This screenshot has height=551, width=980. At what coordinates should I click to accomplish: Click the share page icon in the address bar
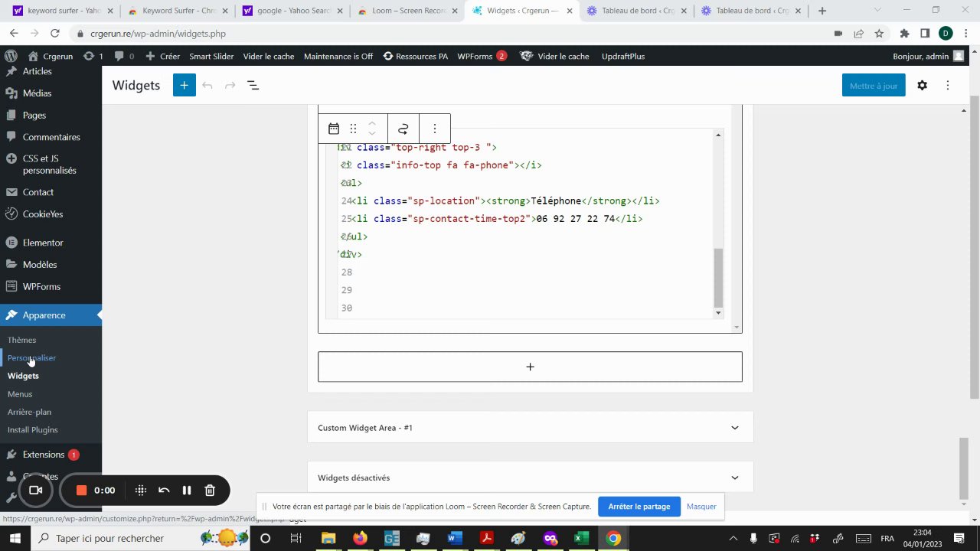pyautogui.click(x=858, y=34)
